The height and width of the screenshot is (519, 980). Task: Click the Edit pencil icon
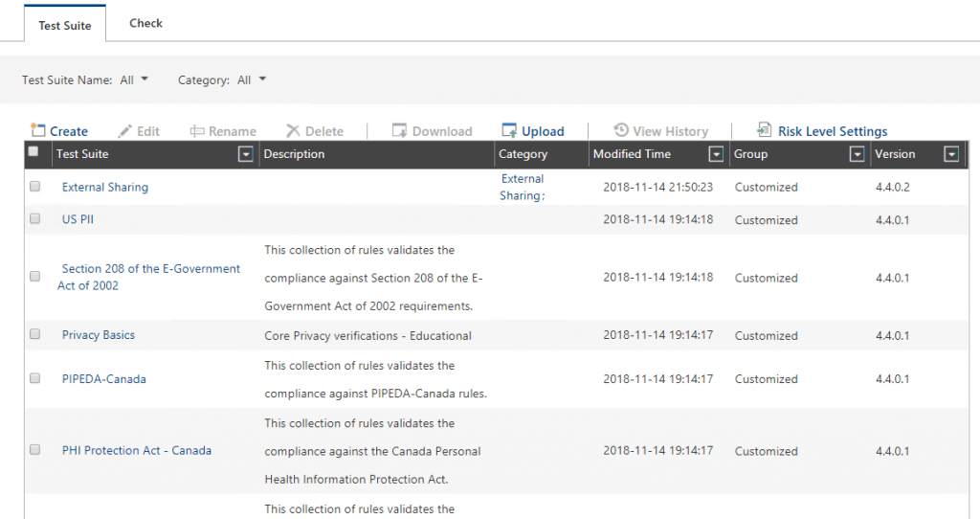tap(125, 131)
